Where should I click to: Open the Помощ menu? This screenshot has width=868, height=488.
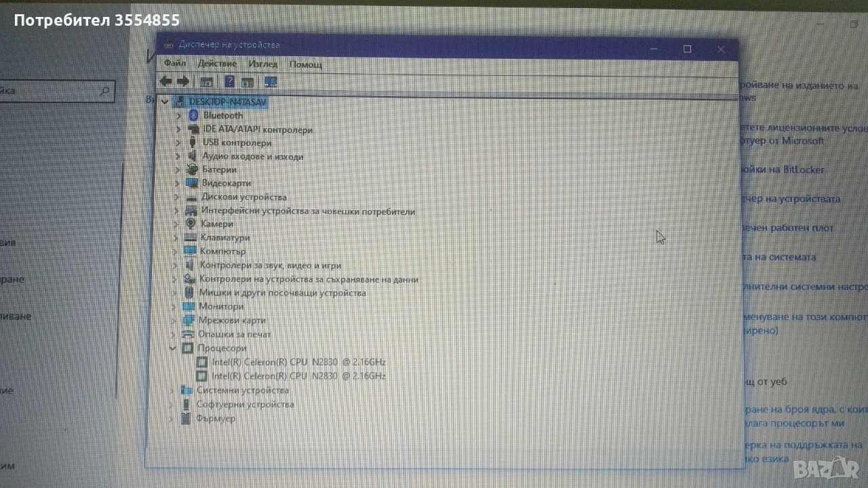[306, 64]
